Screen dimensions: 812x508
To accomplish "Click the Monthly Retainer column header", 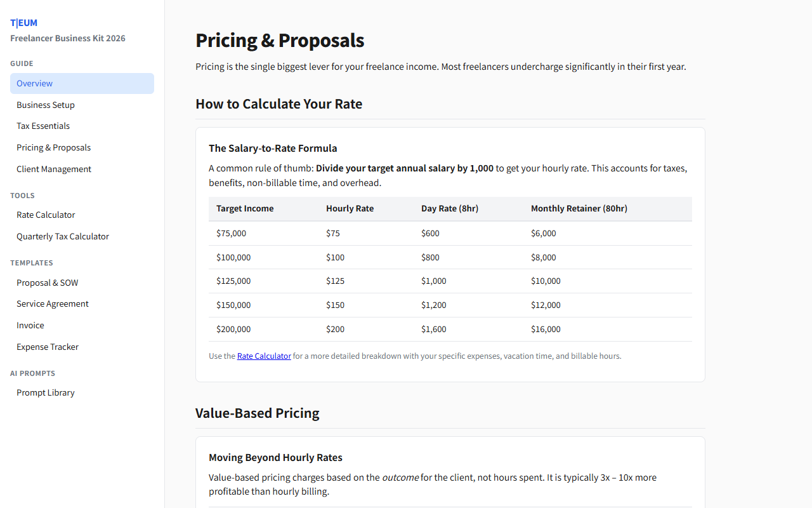I will pos(579,208).
